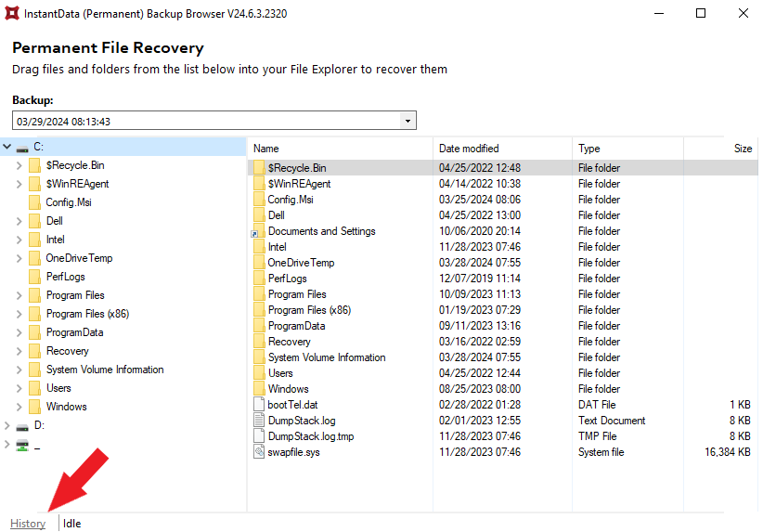Minimize the Backup Browser window

[x=659, y=13]
